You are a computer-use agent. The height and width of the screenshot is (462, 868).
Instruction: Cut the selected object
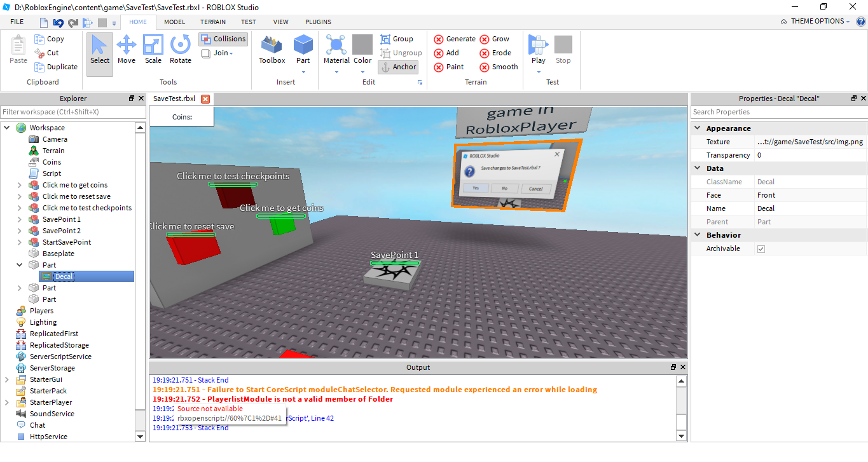coord(46,53)
